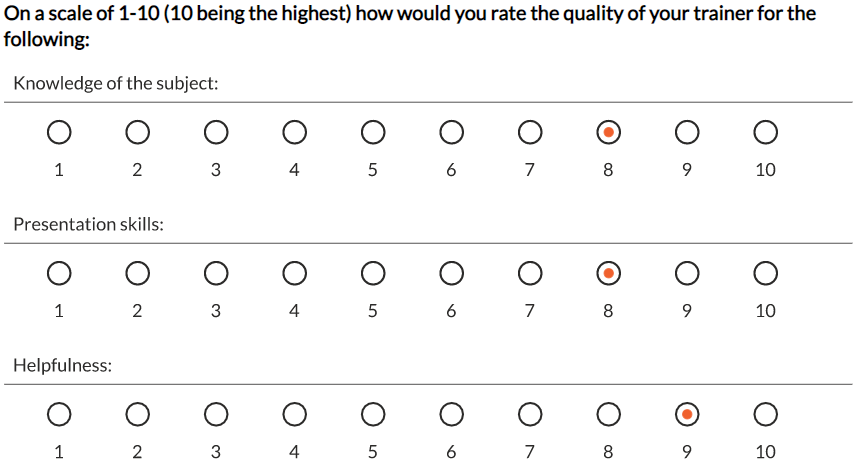Rate Presentation skills as 10
The height and width of the screenshot is (473, 854).
pyautogui.click(x=765, y=274)
